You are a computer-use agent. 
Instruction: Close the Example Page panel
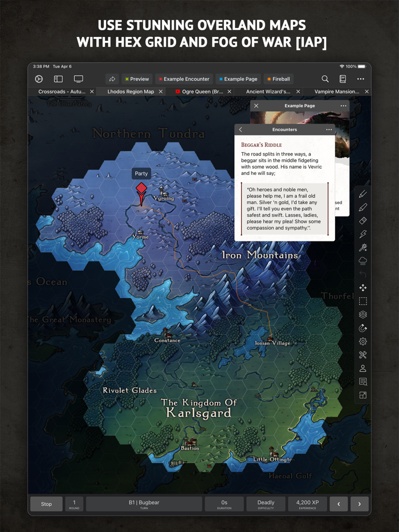(256, 106)
